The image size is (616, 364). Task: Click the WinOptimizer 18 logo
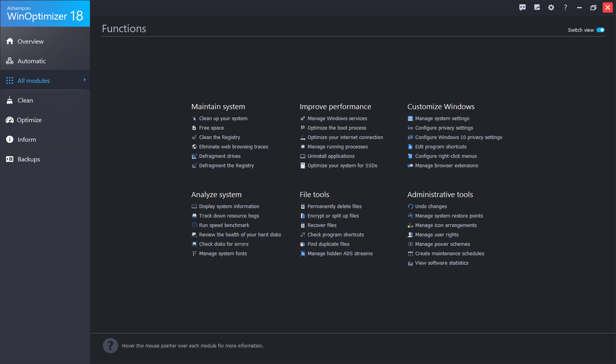click(x=45, y=14)
